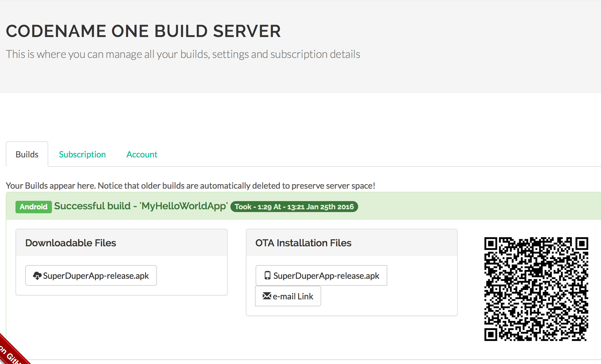Switch to the Subscription tab
Image resolution: width=601 pixels, height=364 pixels.
pyautogui.click(x=82, y=154)
